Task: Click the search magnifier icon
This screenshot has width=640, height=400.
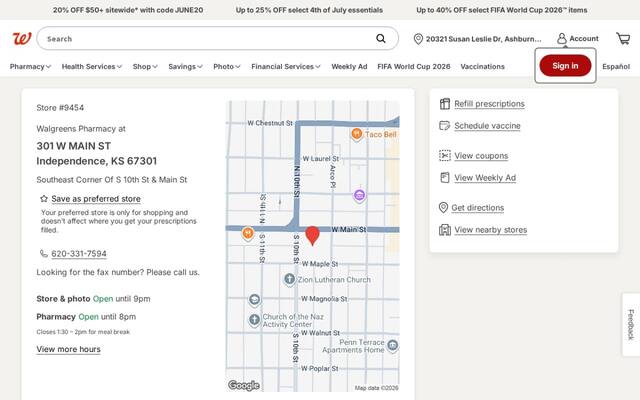Action: 380,38
